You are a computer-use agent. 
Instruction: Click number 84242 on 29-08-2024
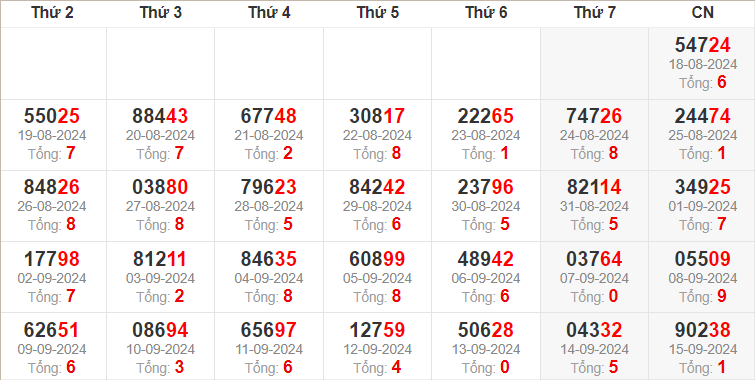click(x=377, y=187)
